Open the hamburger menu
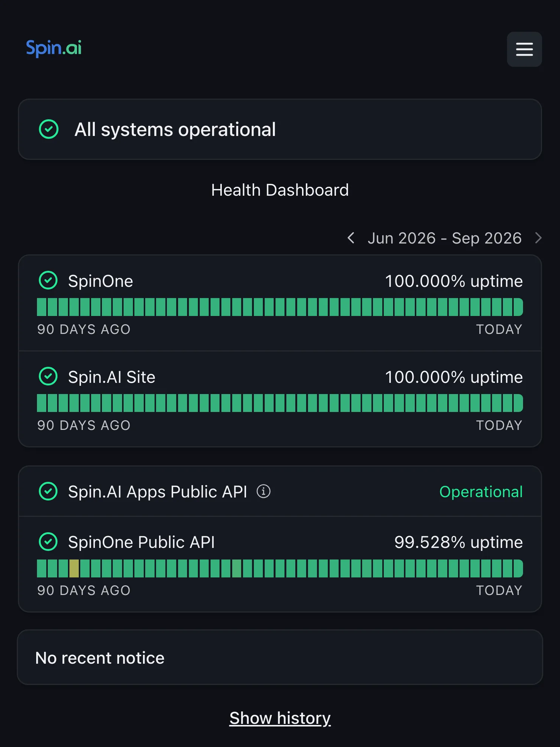The height and width of the screenshot is (747, 560). (x=524, y=49)
